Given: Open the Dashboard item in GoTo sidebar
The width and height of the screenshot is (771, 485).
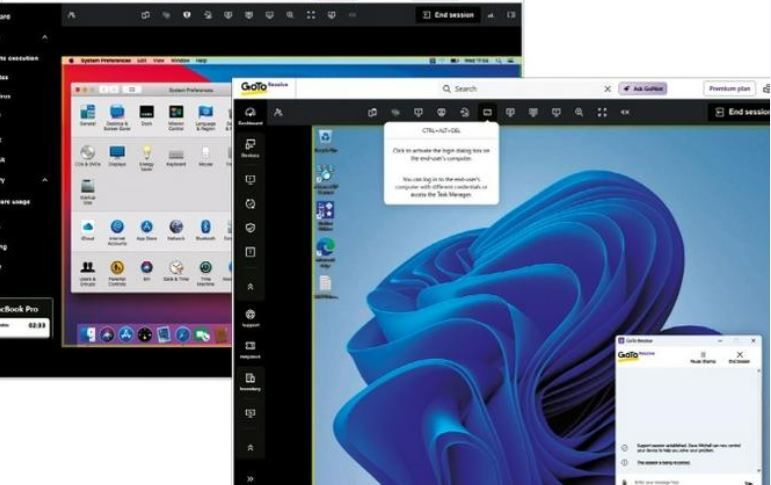Looking at the screenshot, I should [x=250, y=116].
